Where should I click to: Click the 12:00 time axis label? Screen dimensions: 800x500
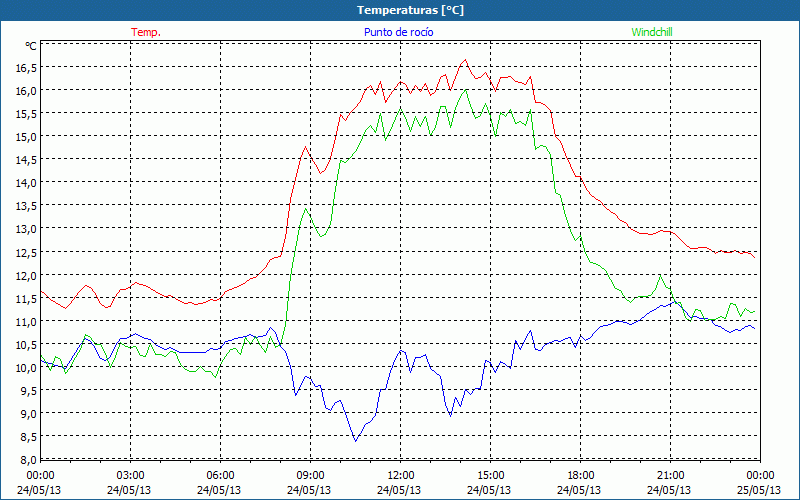click(x=401, y=475)
